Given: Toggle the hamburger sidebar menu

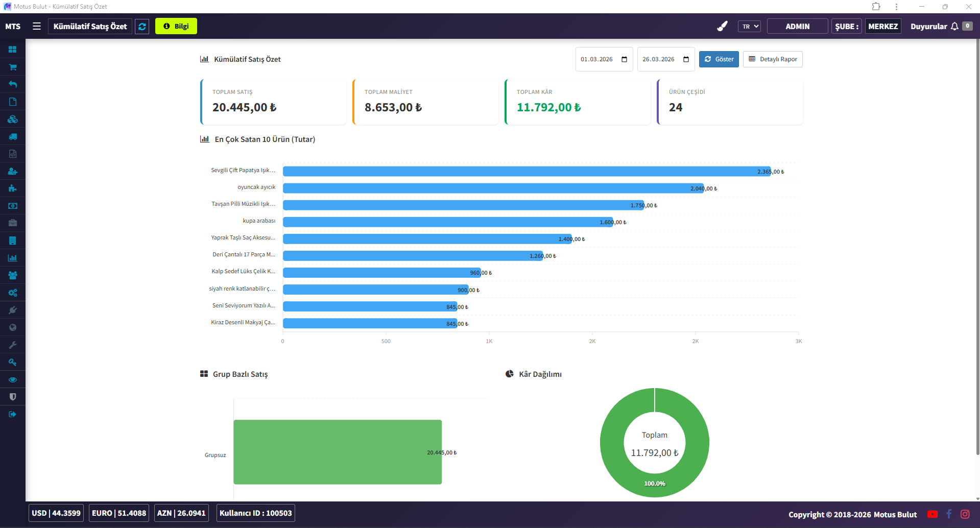Looking at the screenshot, I should click(x=37, y=26).
